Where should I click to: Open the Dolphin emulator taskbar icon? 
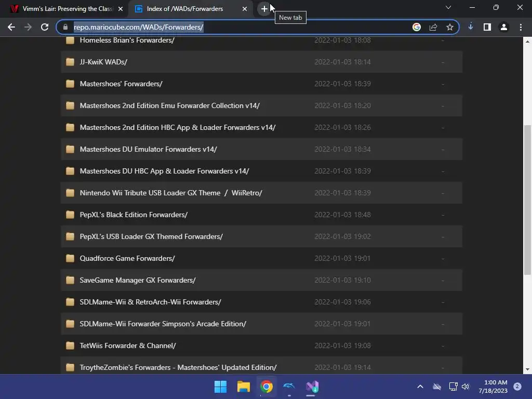(x=289, y=387)
